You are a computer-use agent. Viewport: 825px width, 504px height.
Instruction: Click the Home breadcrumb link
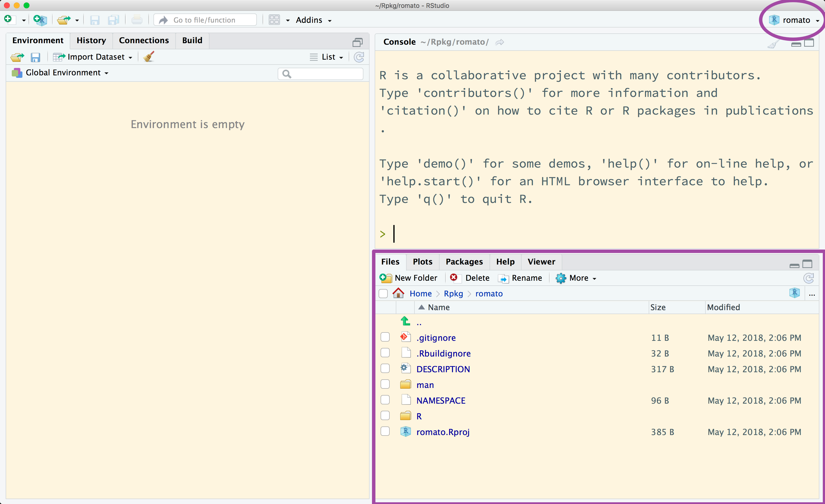pos(421,293)
